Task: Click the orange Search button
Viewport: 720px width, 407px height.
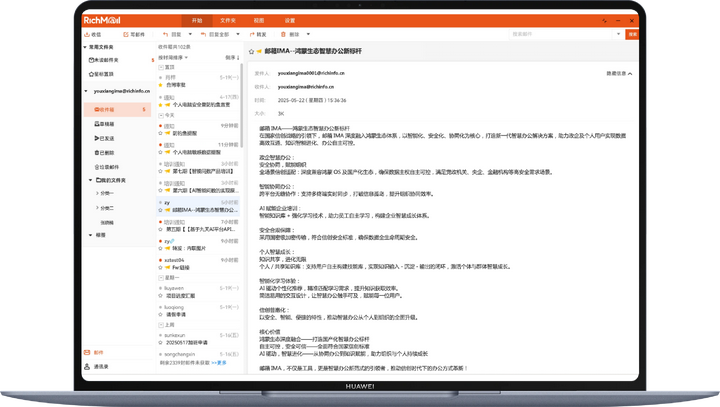Action: point(632,34)
